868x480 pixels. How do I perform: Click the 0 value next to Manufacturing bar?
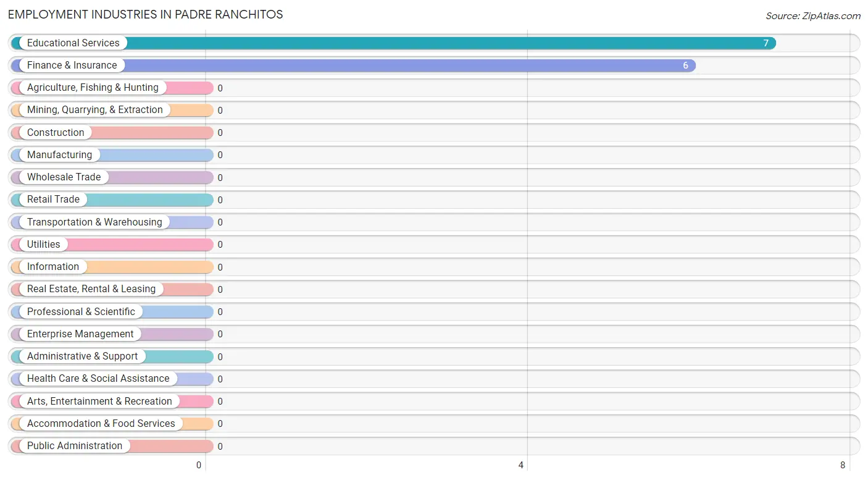[220, 155]
